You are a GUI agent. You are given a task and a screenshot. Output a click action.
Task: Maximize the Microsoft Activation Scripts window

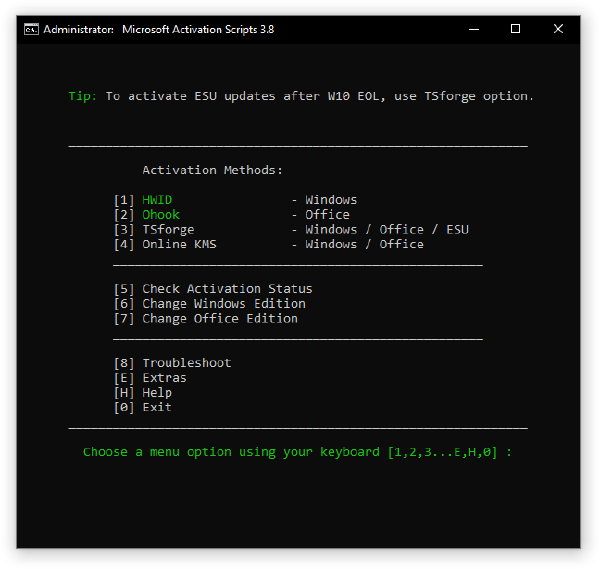click(515, 29)
